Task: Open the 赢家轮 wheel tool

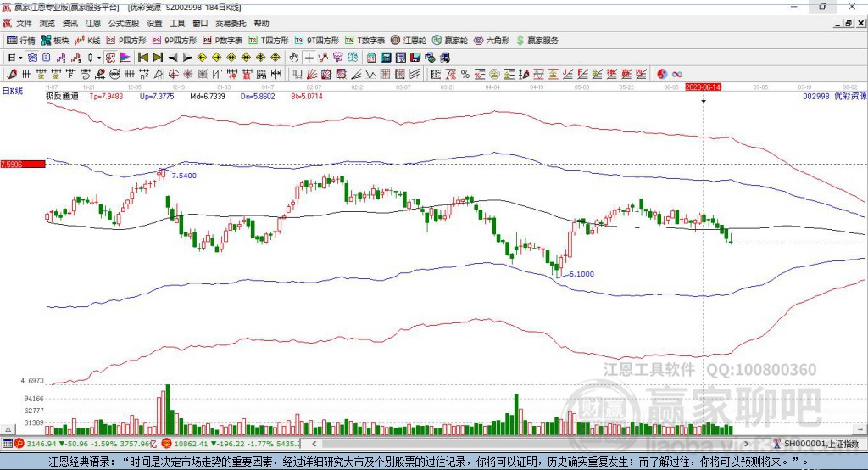Action: coord(450,41)
